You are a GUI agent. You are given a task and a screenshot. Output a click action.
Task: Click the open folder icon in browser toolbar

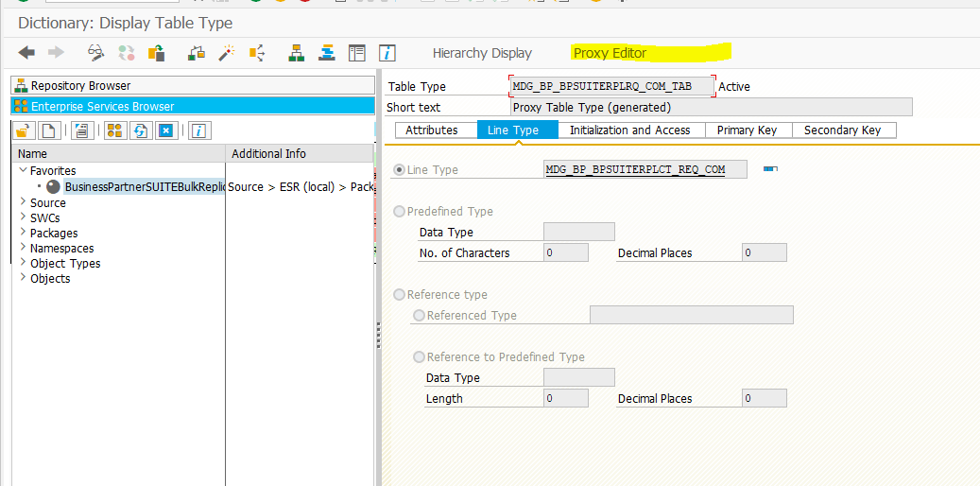pos(23,130)
